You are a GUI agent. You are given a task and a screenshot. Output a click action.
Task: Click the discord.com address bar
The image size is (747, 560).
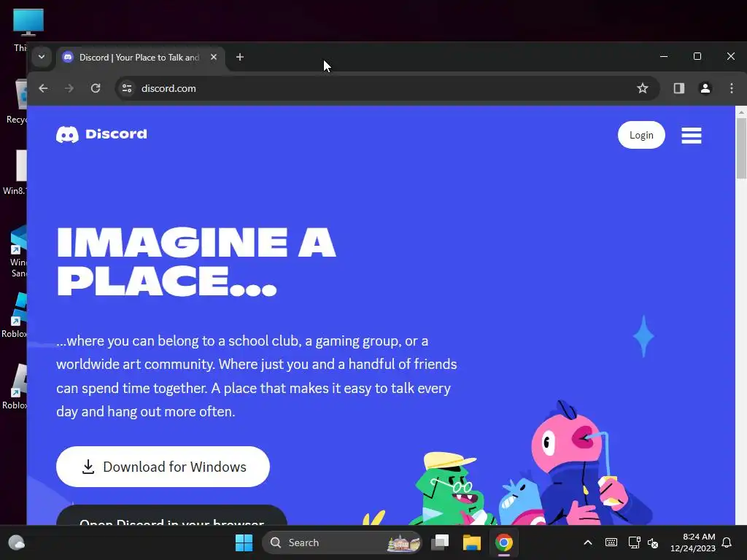(x=387, y=88)
